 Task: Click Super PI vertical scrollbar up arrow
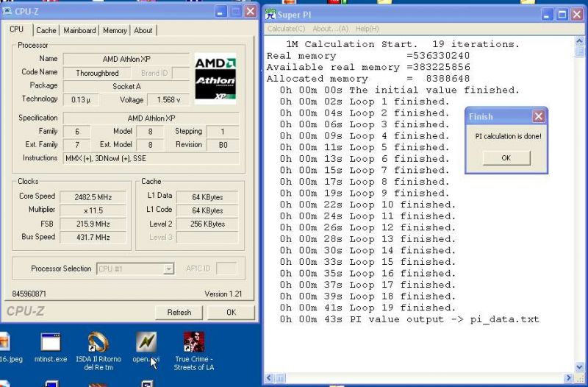(x=579, y=41)
